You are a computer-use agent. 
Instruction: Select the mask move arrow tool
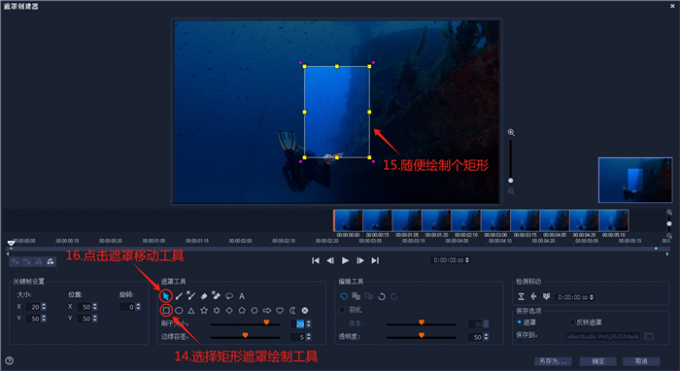pos(166,296)
